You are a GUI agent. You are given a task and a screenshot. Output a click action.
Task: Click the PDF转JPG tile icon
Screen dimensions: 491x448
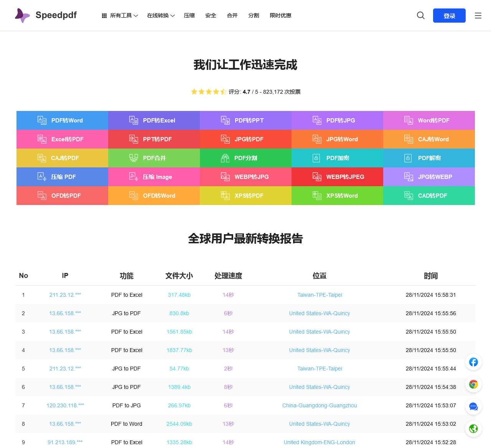(317, 120)
